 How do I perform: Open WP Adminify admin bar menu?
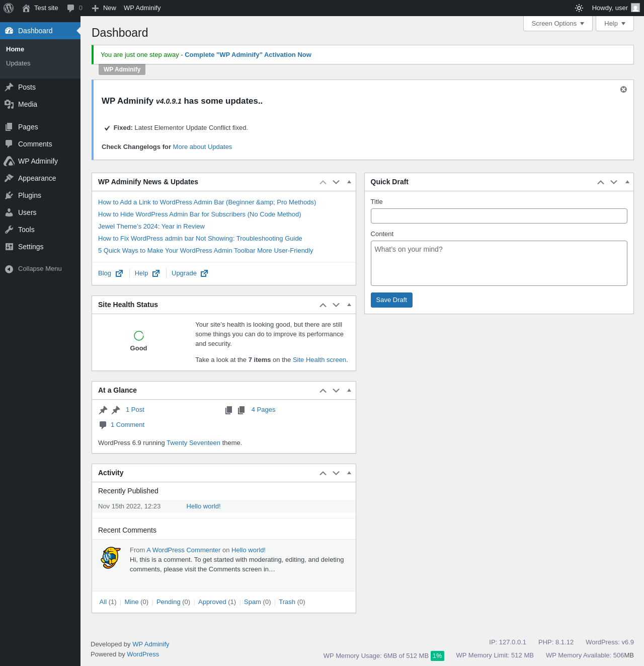click(x=142, y=8)
